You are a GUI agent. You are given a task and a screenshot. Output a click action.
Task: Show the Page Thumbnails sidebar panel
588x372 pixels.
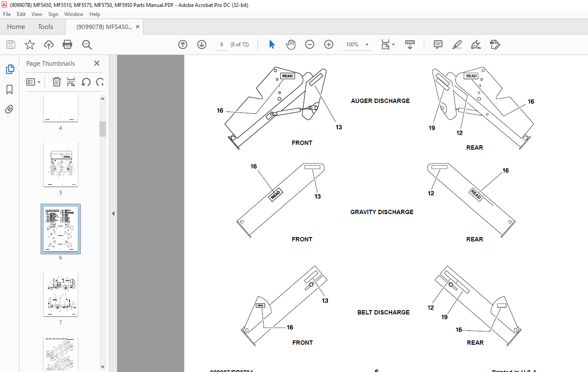[x=10, y=69]
